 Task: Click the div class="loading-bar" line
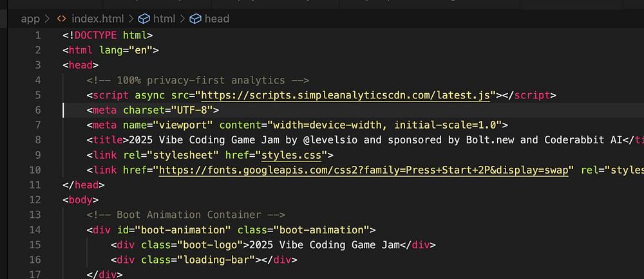204,260
